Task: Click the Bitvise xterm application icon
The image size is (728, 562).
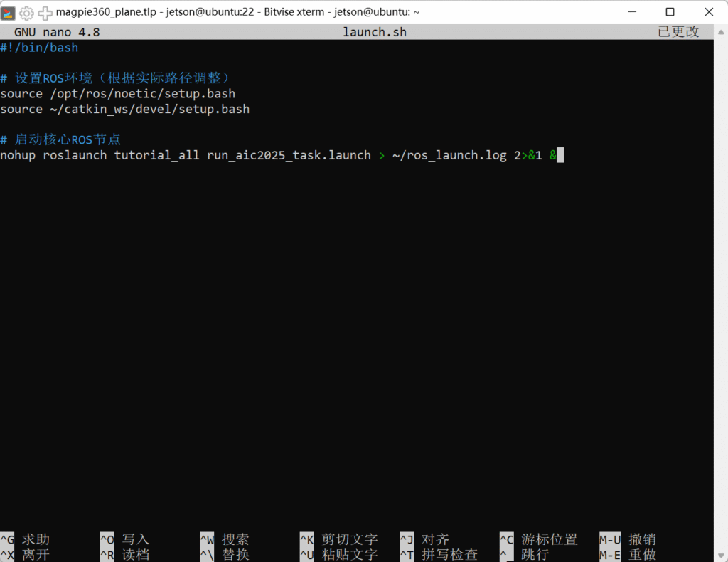Action: (x=9, y=12)
